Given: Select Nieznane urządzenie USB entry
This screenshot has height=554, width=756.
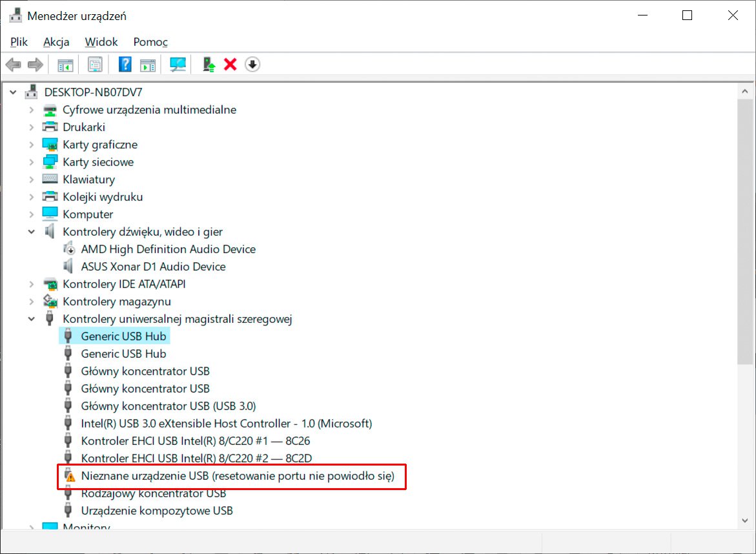Looking at the screenshot, I should (237, 476).
